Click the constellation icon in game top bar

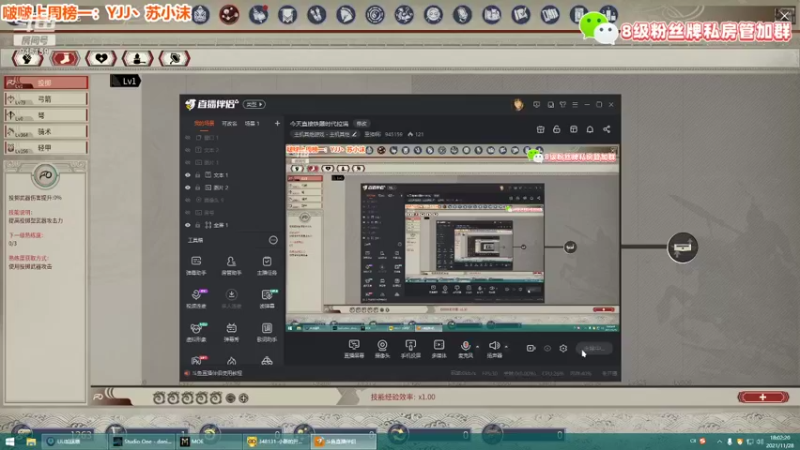(x=229, y=14)
